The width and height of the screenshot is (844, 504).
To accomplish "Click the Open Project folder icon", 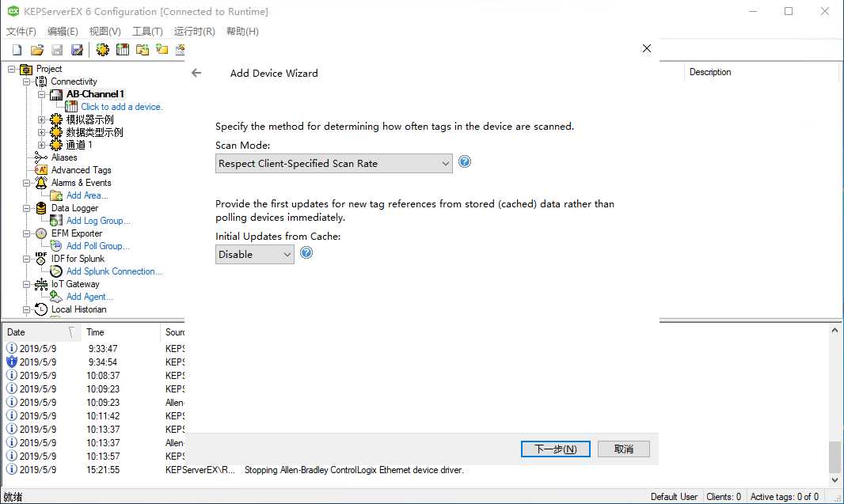I will point(37,50).
